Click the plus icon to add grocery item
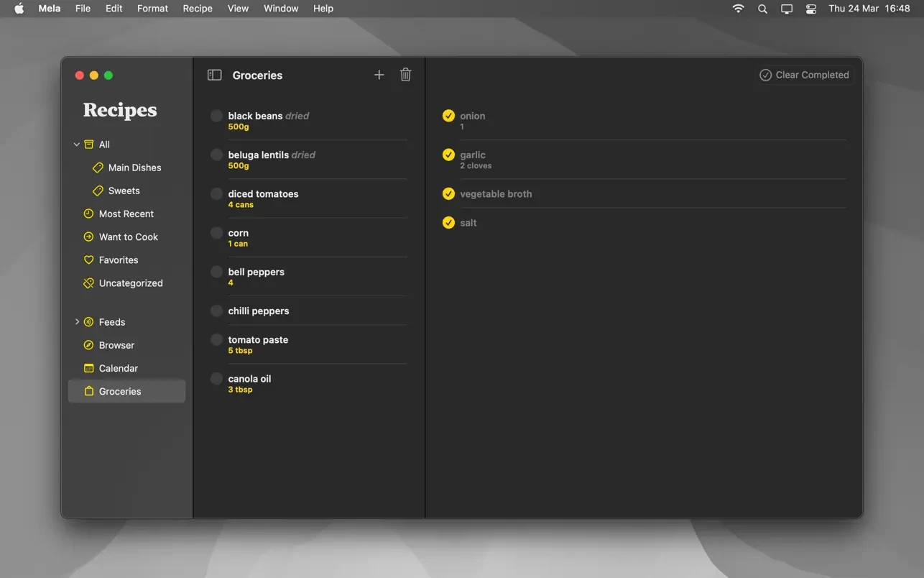 [379, 75]
